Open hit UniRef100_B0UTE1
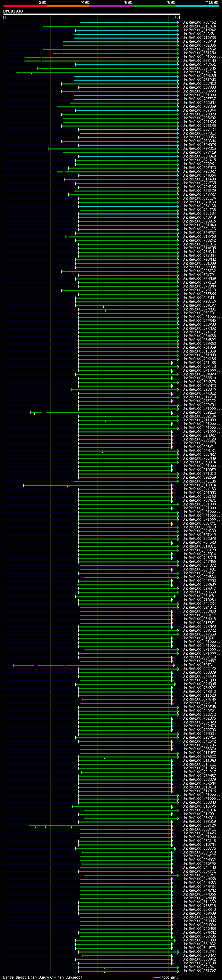Screen dimensions: 222x980 click(x=199, y=829)
